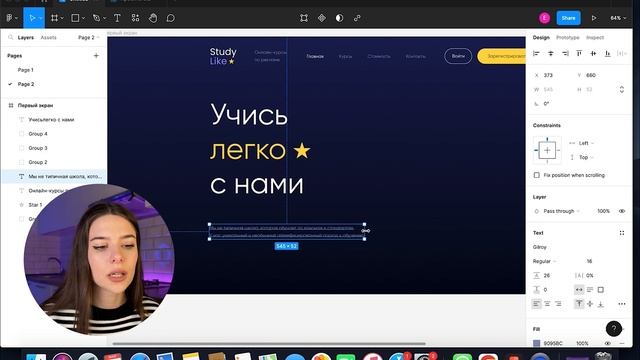Viewport: 640px width, 360px height.
Task: Select the Comment tool
Action: tap(171, 18)
